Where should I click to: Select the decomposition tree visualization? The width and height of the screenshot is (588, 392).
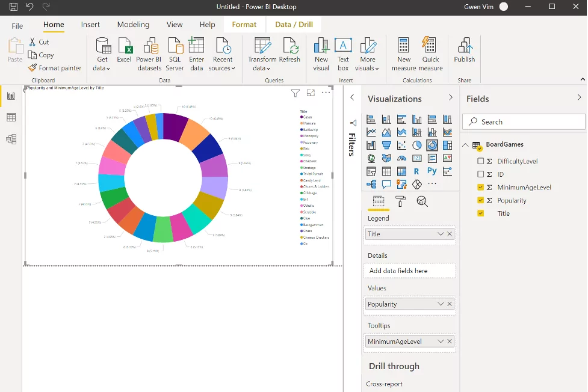(x=371, y=184)
